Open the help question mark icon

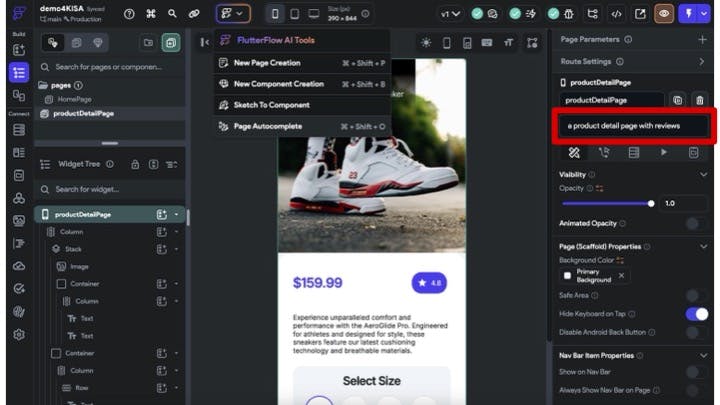click(x=129, y=14)
